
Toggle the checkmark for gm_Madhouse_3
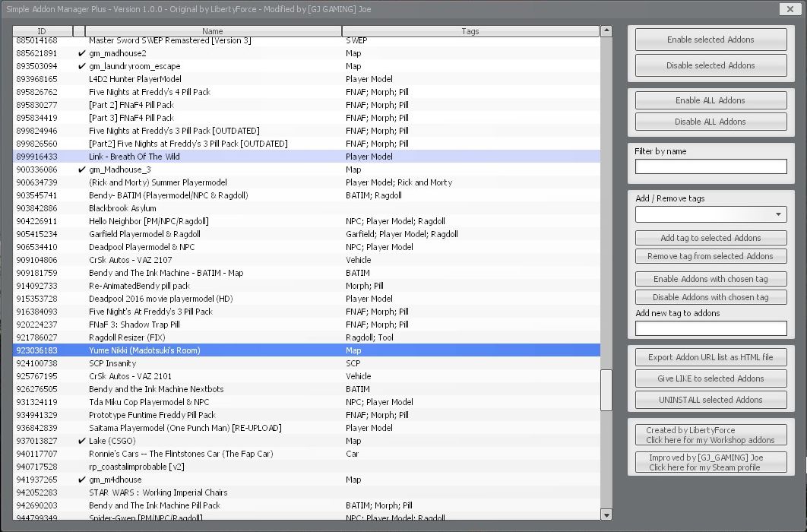coord(81,169)
